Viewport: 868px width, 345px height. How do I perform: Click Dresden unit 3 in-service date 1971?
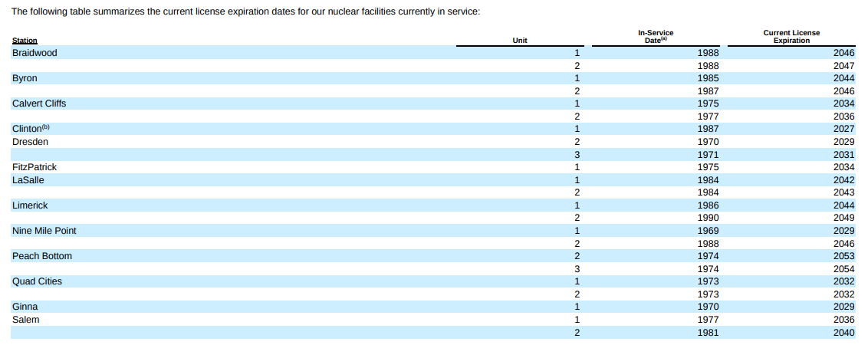[x=708, y=155]
